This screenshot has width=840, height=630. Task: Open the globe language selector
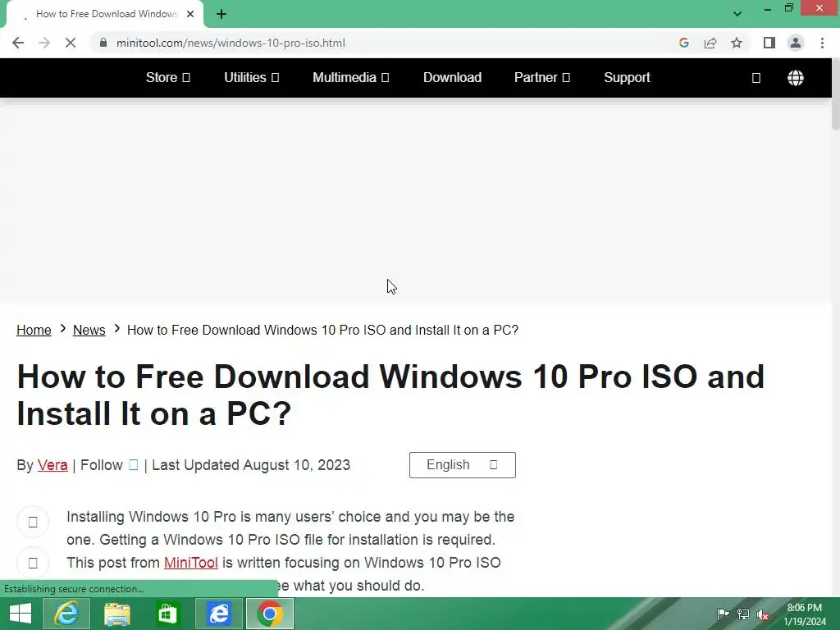796,78
